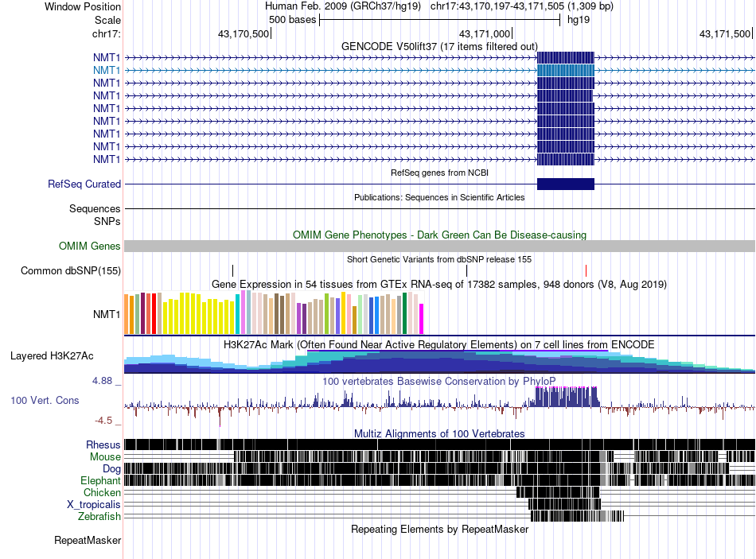The width and height of the screenshot is (756, 559).
Task: Select the black dbSNP tick below 43,170,500
Action: (233, 270)
